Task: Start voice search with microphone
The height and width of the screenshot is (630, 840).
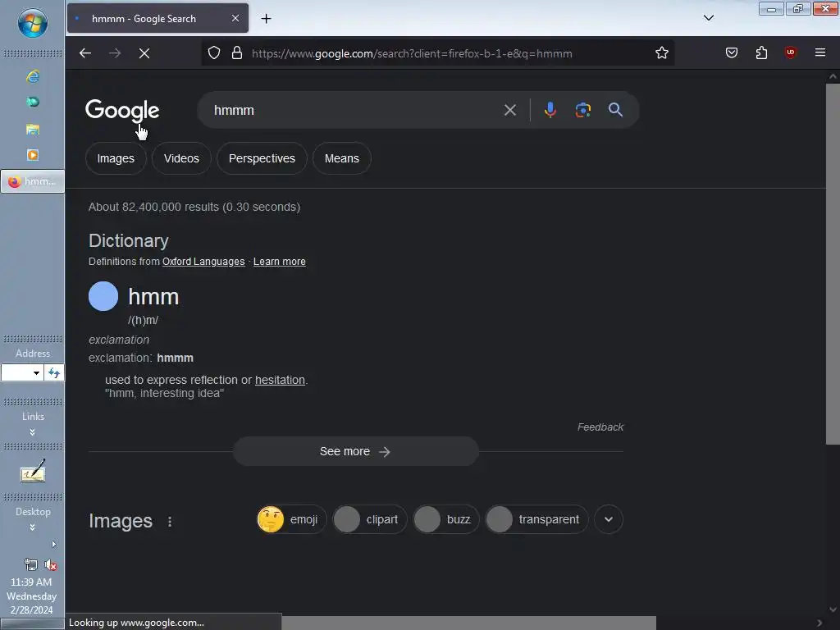Action: coord(550,110)
